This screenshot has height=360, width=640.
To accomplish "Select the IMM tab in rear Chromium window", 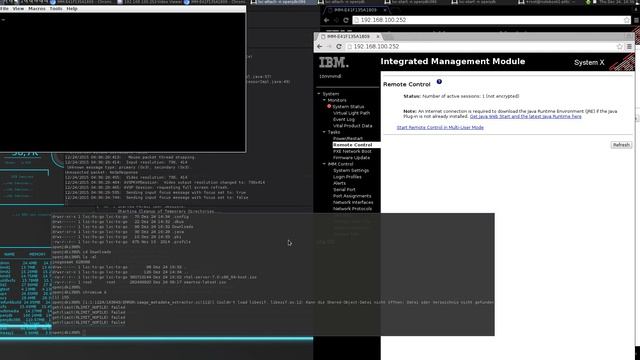I will [355, 10].
